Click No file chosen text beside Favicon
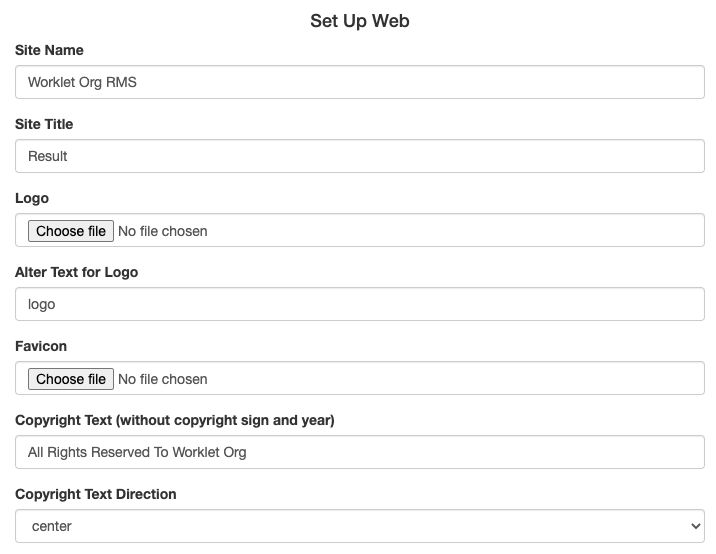This screenshot has height=554, width=716. [163, 379]
